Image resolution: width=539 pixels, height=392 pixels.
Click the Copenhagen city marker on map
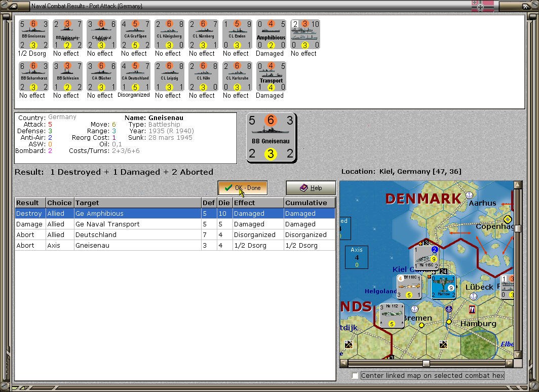click(508, 219)
